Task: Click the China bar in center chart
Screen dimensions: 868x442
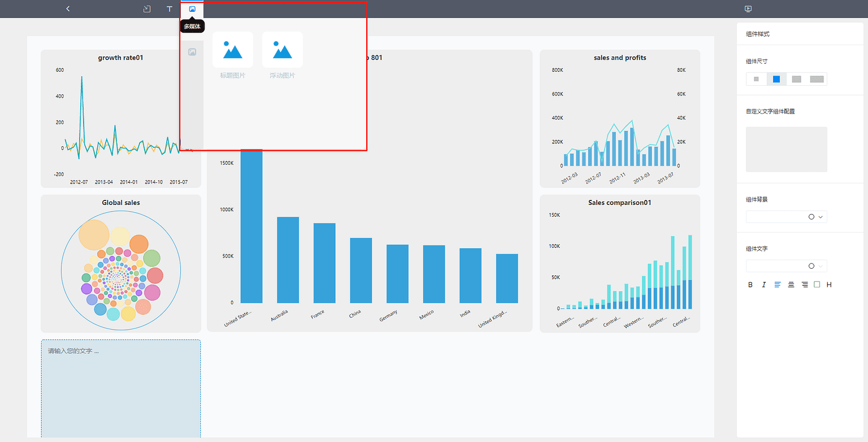Action: 361,270
